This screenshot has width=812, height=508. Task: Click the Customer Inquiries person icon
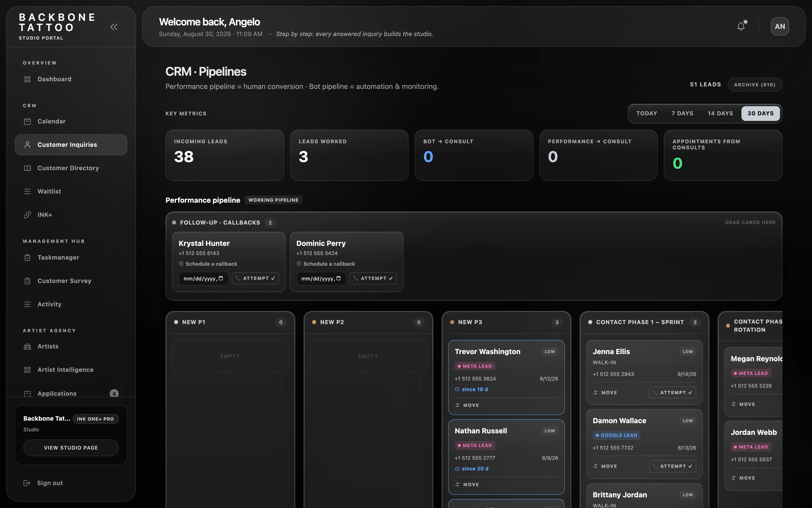27,145
